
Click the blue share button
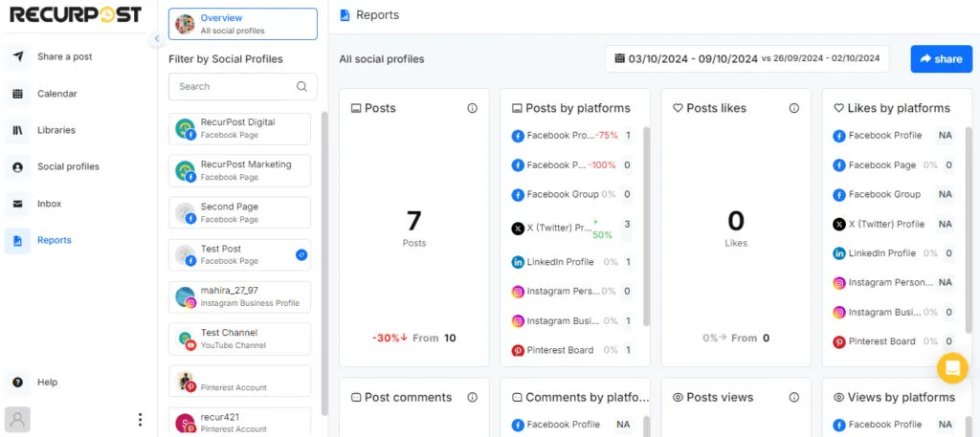point(942,58)
